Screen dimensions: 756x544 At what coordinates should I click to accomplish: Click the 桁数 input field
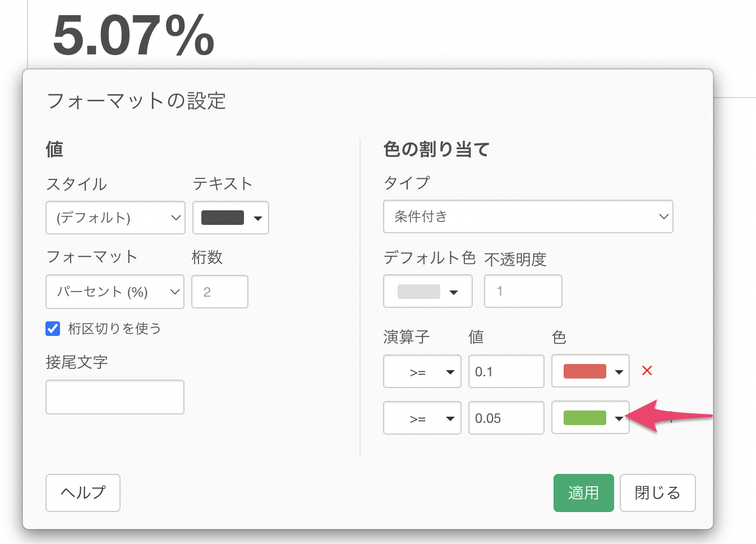219,292
